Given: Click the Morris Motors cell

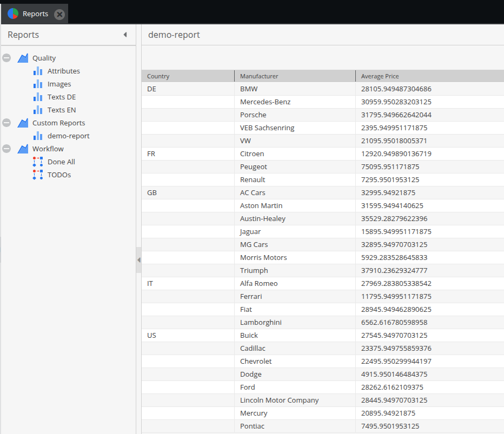Looking at the screenshot, I should tap(295, 258).
